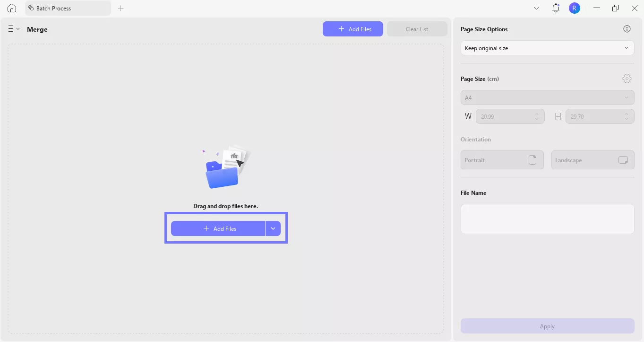Open a new tab with plus icon
This screenshot has width=644, height=342.
(120, 8)
